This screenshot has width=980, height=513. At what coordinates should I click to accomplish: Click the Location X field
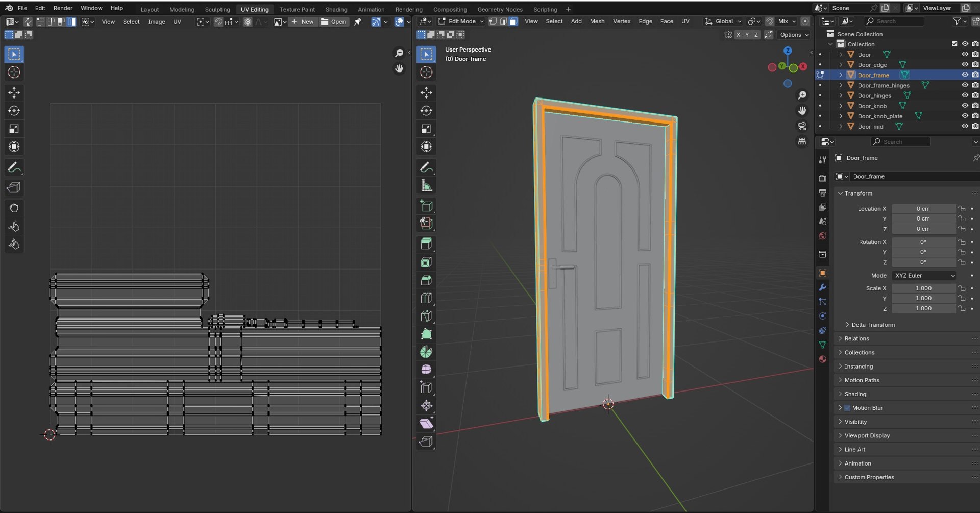tap(923, 209)
